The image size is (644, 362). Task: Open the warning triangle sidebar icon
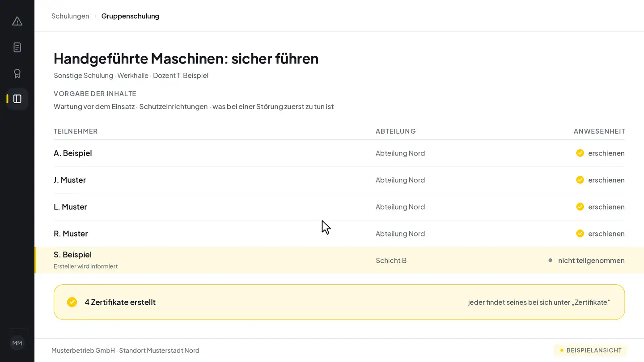(x=17, y=21)
